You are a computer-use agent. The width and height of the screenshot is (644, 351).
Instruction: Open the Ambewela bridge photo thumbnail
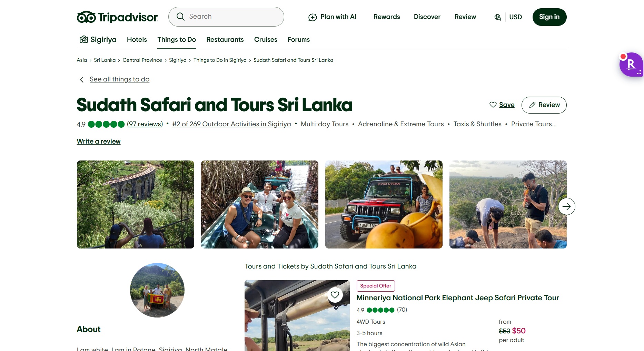coord(135,204)
